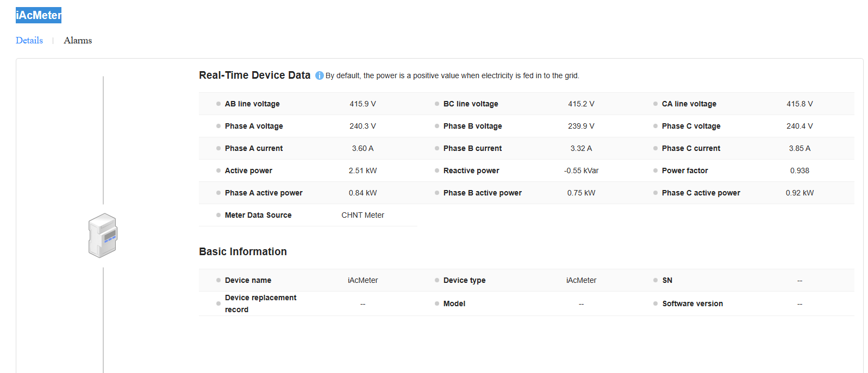The height and width of the screenshot is (373, 868).
Task: Click the info icon beside Real-Time Device Data
Action: (320, 75)
